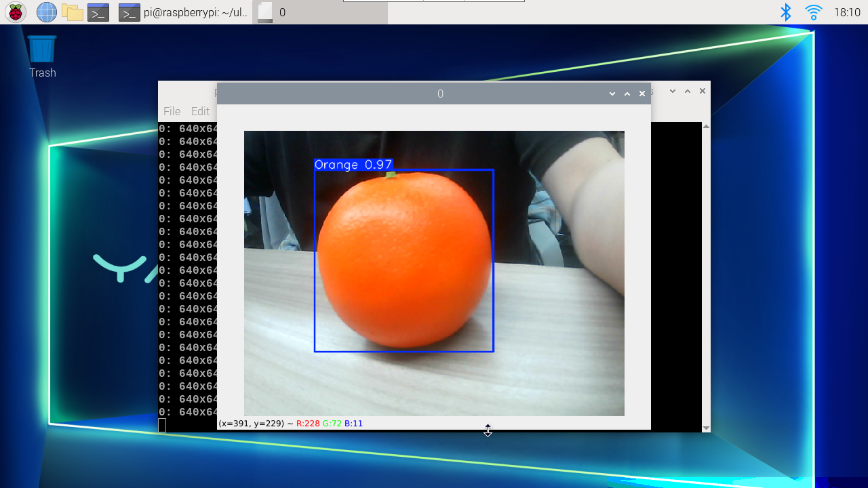The image size is (868, 488).
Task: Click the B:11 blue value in status bar
Action: click(x=354, y=424)
